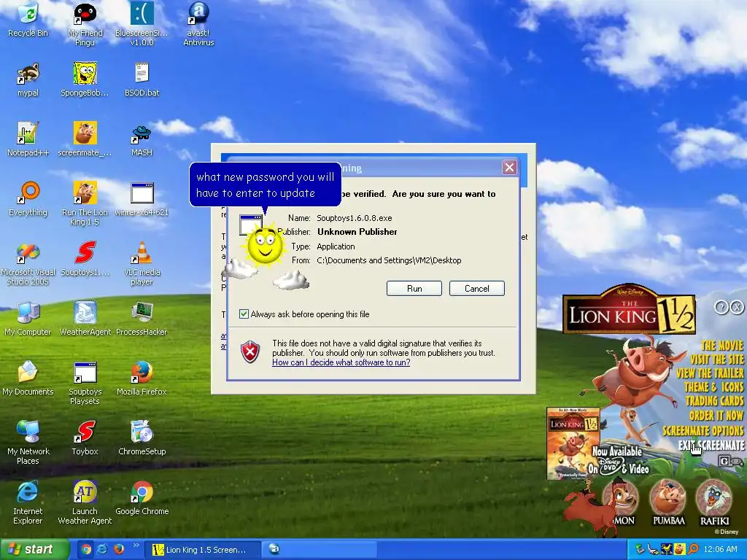This screenshot has width=747, height=560.
Task: Open the My Computer desktop icon
Action: click(28, 319)
